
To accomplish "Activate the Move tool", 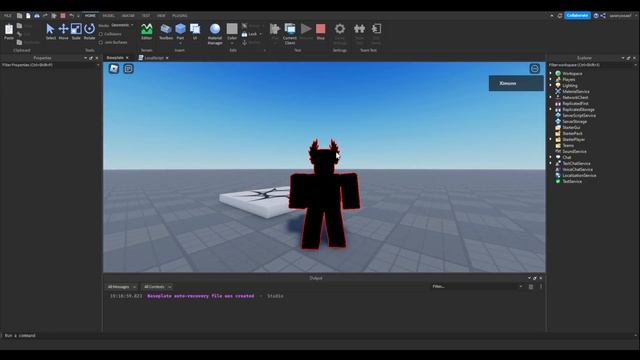I will click(x=63, y=31).
